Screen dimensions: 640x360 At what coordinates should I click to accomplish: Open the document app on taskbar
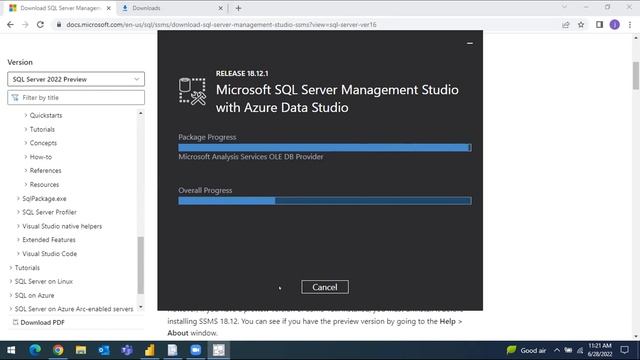click(173, 350)
